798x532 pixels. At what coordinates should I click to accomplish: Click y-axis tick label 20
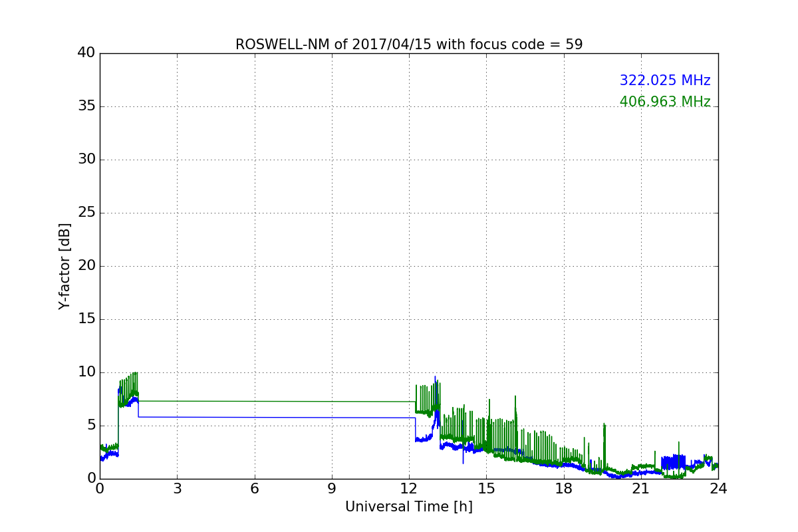[x=86, y=266]
